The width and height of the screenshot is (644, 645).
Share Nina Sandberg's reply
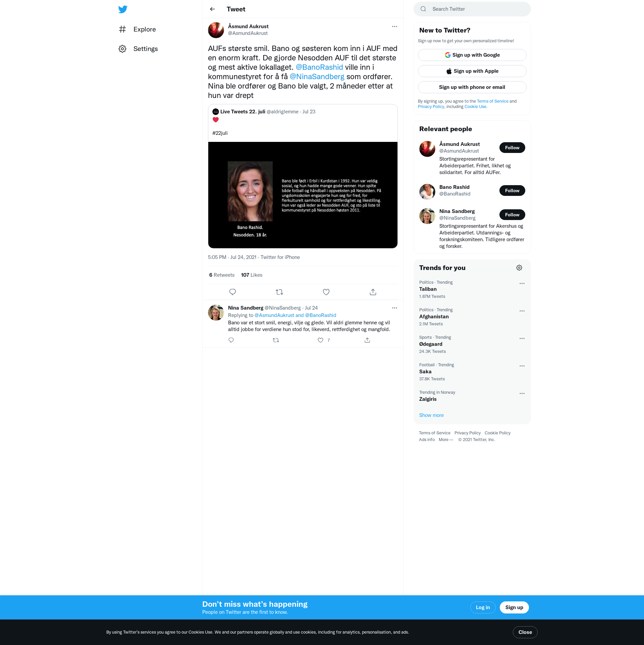(x=367, y=340)
